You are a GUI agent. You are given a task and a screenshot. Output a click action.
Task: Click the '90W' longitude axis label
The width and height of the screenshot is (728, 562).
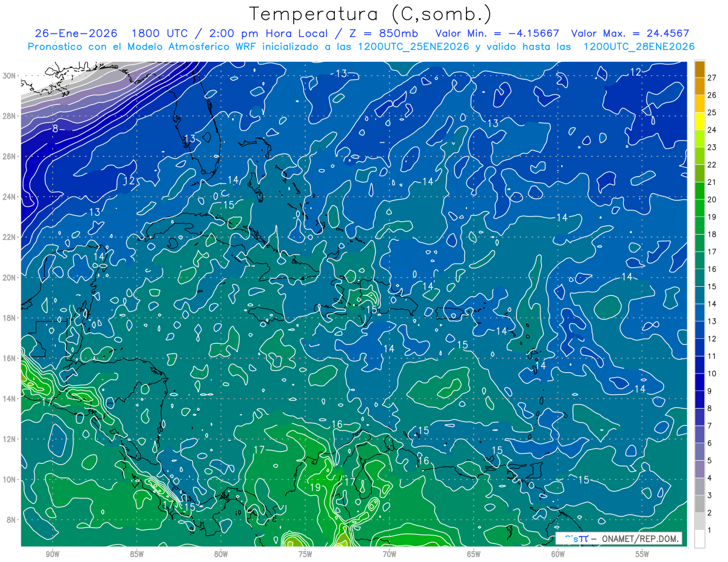pos(52,554)
